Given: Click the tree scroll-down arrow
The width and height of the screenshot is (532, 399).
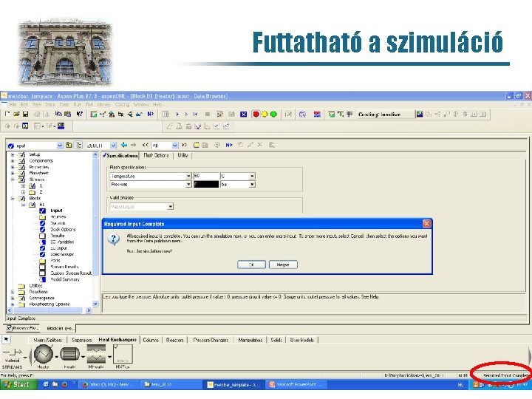Looking at the screenshot, I should [95, 304].
